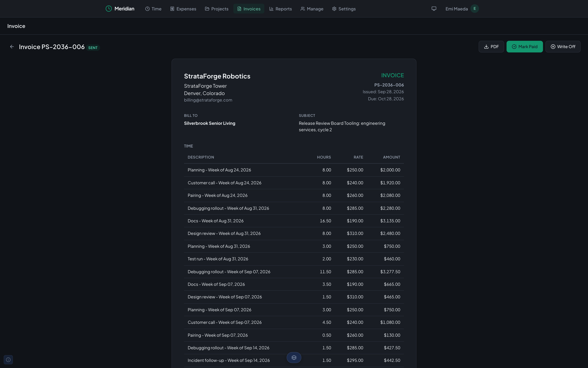
Task: Click the AMOUNT column header
Action: tap(392, 157)
